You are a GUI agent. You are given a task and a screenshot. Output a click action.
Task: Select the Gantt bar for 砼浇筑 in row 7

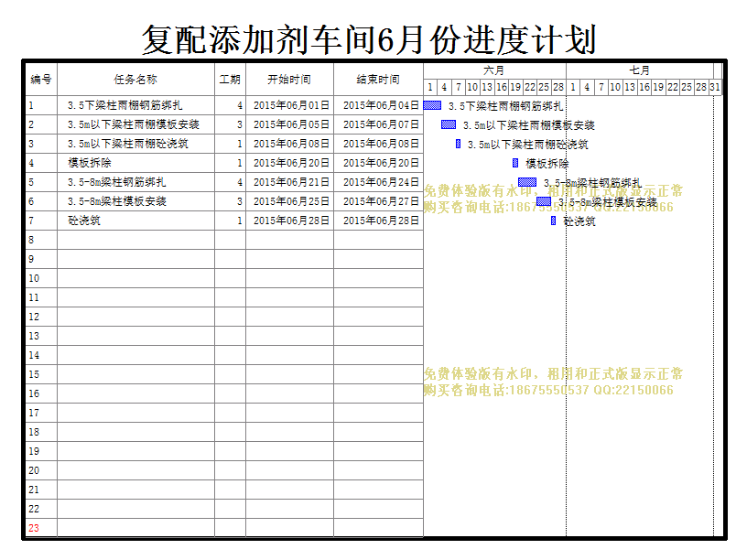(553, 221)
